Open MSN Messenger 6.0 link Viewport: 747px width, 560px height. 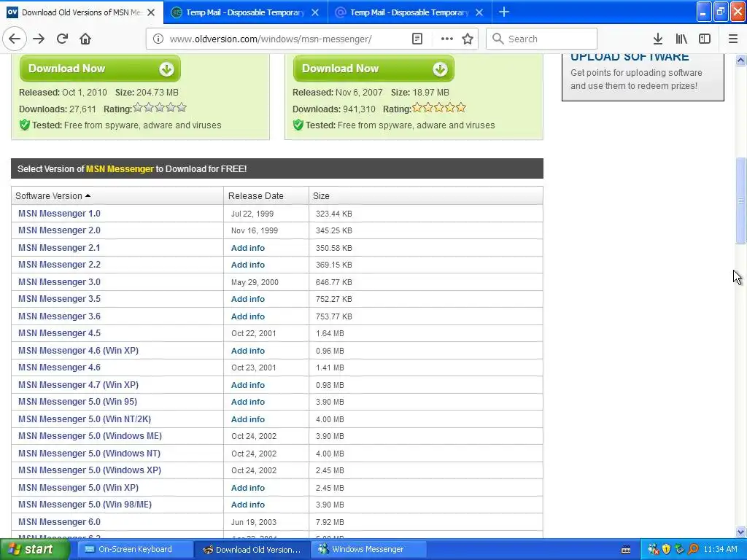pos(60,522)
